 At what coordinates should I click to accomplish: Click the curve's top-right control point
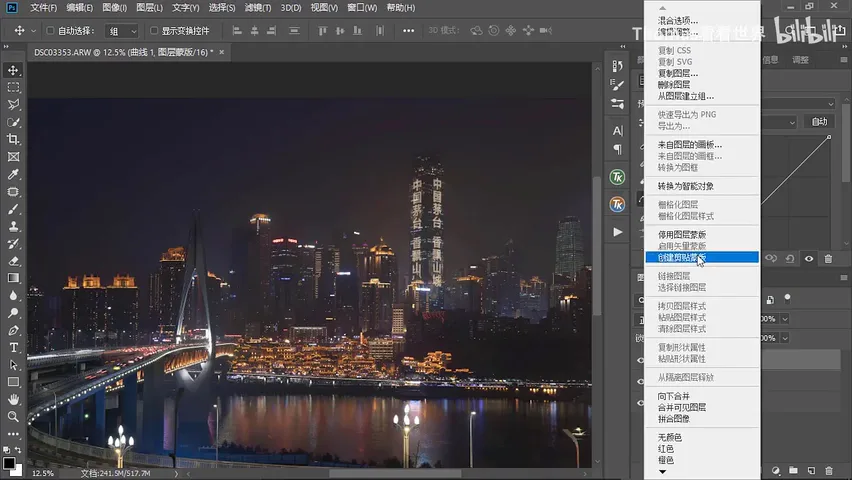(829, 138)
